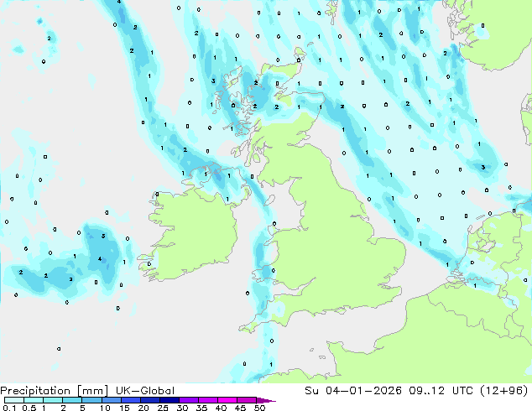532x411 pixels.
Task: Click legend tick label '40'
Action: [221, 408]
